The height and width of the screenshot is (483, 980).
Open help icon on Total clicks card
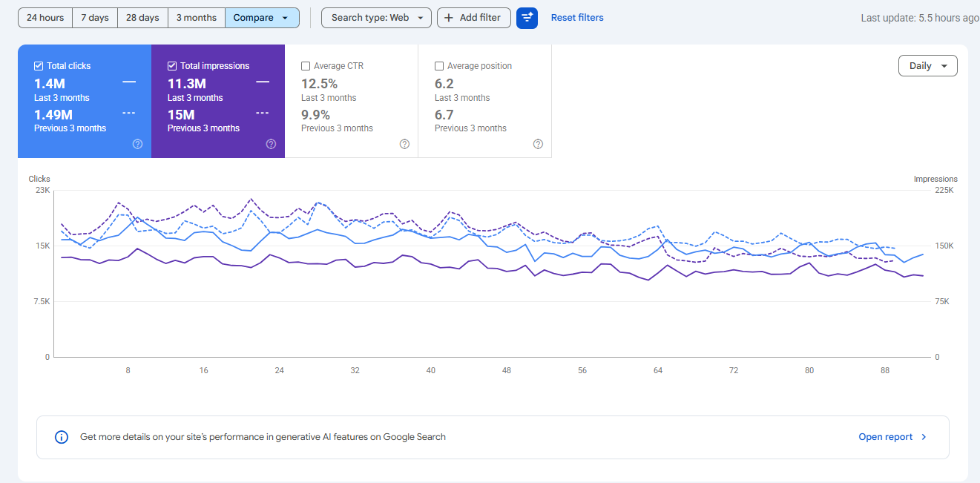(137, 144)
